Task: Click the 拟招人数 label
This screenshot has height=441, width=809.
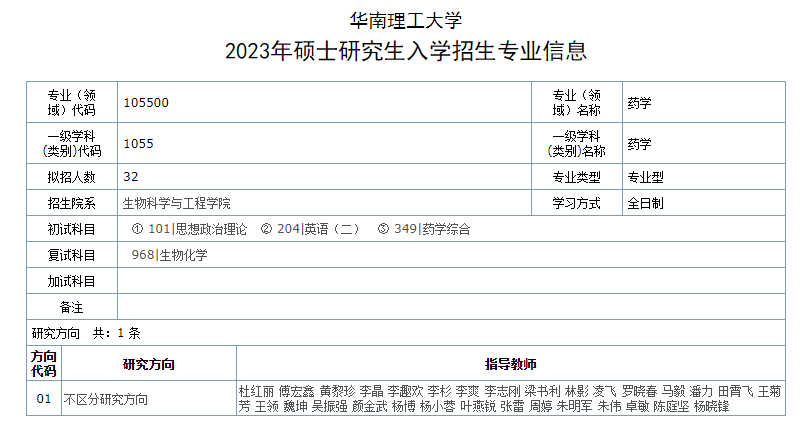Action: (x=72, y=177)
